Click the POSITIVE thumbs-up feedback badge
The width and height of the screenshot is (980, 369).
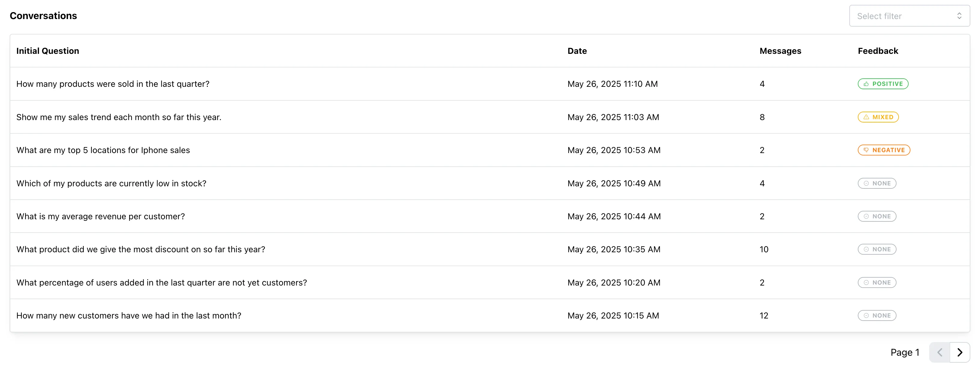coord(883,84)
